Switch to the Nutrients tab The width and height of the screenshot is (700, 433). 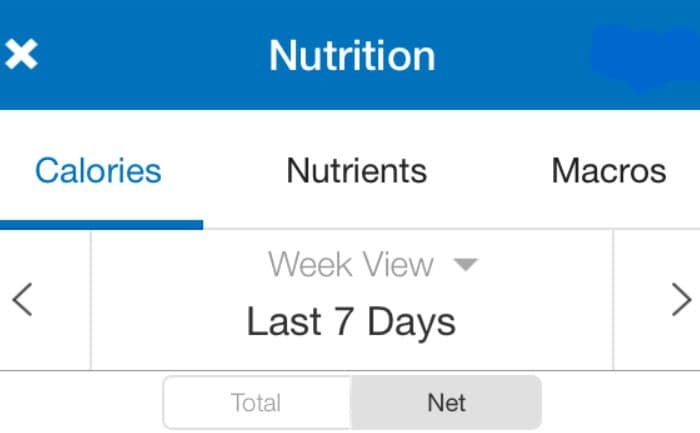point(357,171)
